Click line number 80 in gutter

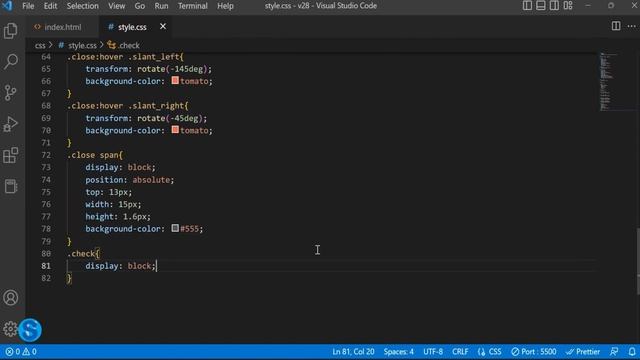[x=46, y=253]
